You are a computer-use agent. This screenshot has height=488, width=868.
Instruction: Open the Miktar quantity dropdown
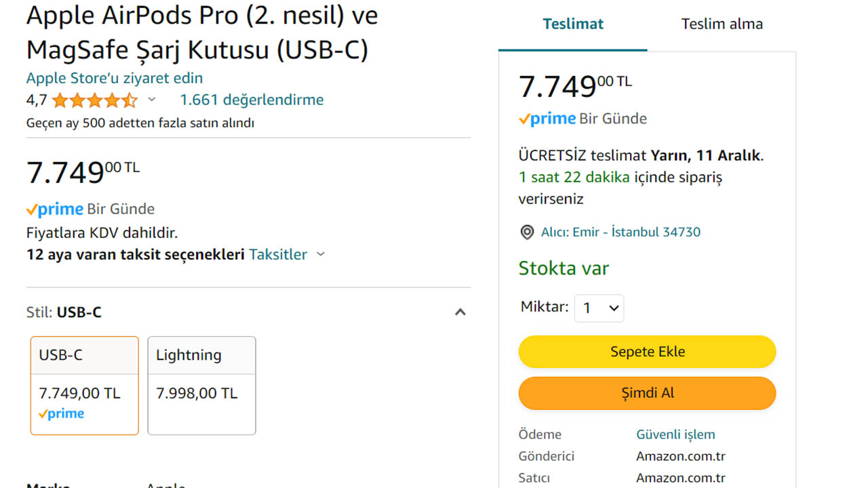(x=599, y=308)
